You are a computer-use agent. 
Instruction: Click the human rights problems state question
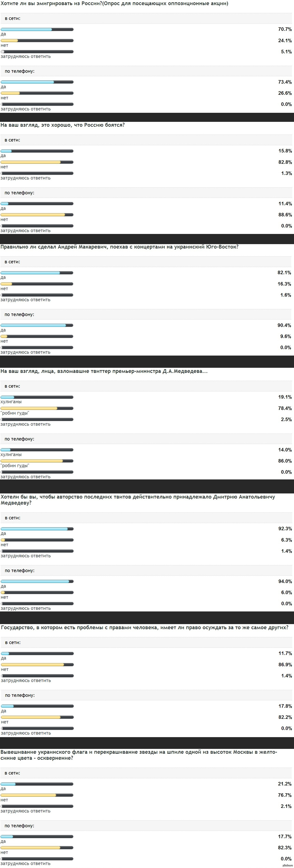tap(145, 628)
